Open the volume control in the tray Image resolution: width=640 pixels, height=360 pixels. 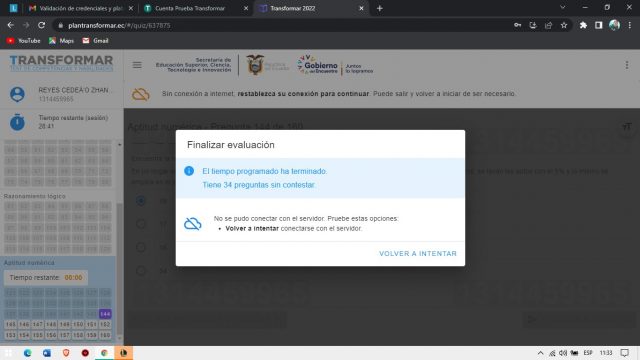click(x=563, y=353)
